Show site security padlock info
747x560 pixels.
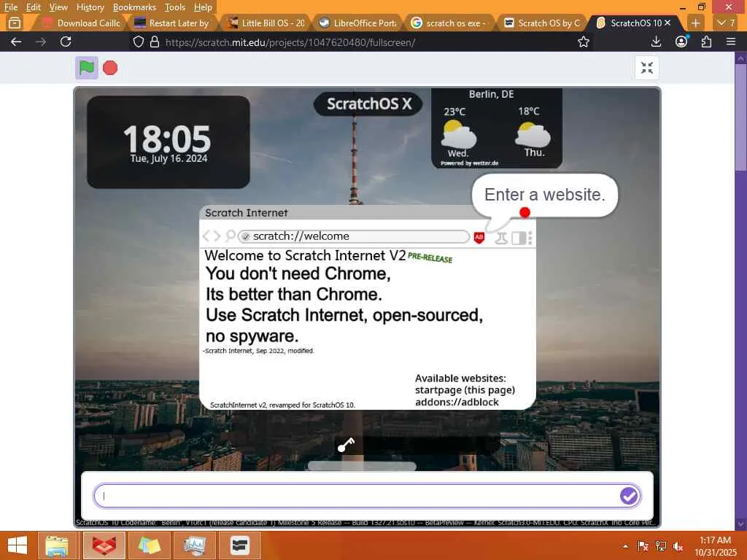(x=155, y=42)
